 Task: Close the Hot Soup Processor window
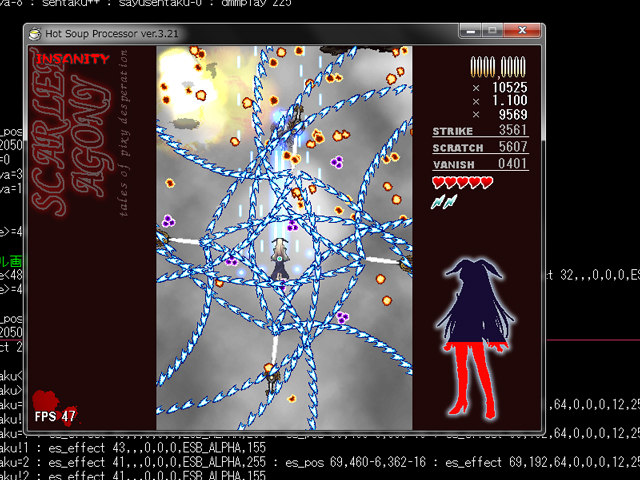pos(522,31)
